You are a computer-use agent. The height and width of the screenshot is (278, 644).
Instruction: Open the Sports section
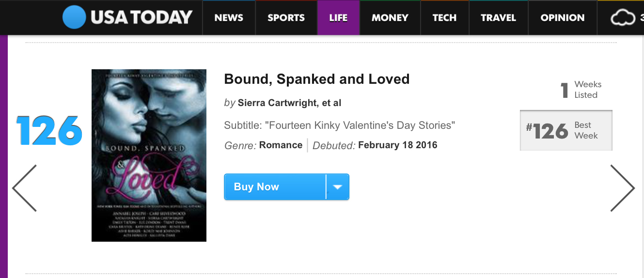[x=286, y=18]
